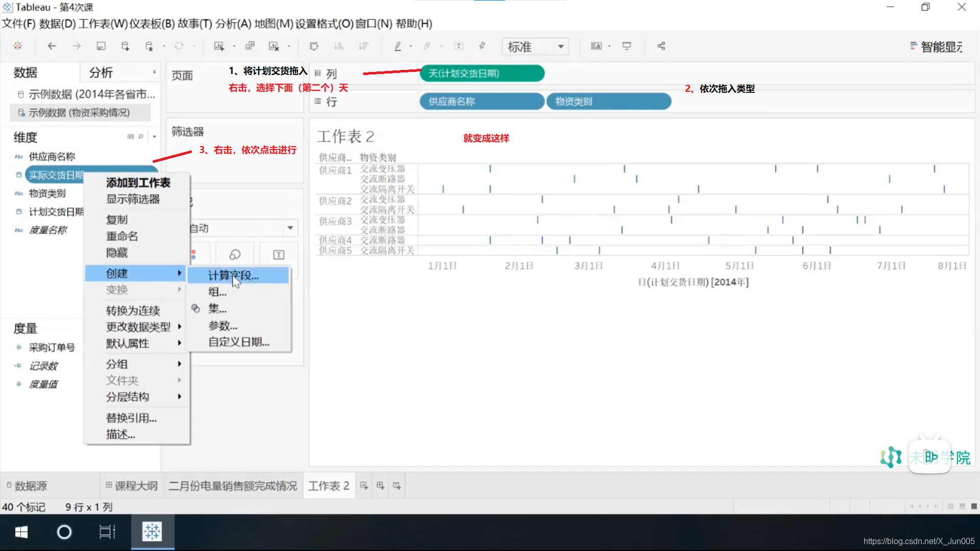Viewport: 980px width, 551px height.
Task: Click the Save icon in the toolbar
Action: tap(101, 46)
